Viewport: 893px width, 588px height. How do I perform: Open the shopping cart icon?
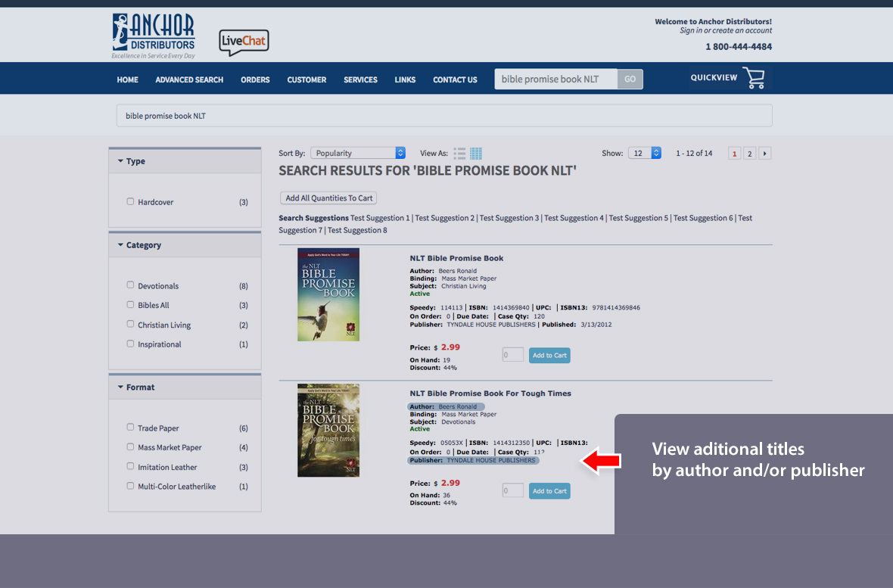754,78
